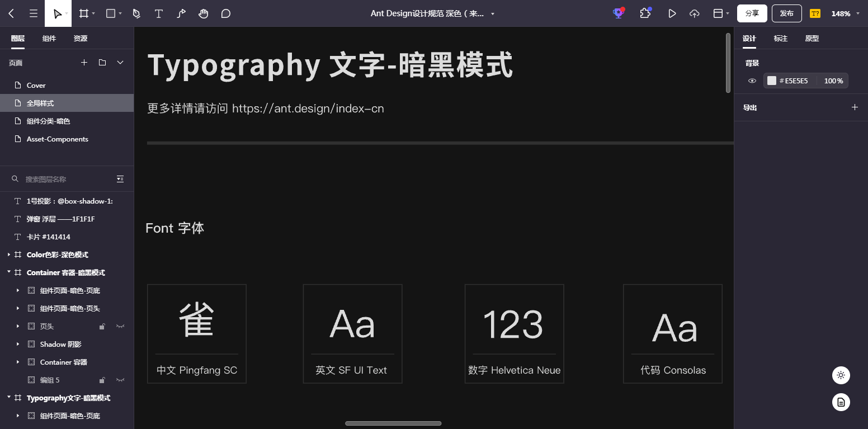
Task: Select the Frame tool
Action: [x=84, y=13]
